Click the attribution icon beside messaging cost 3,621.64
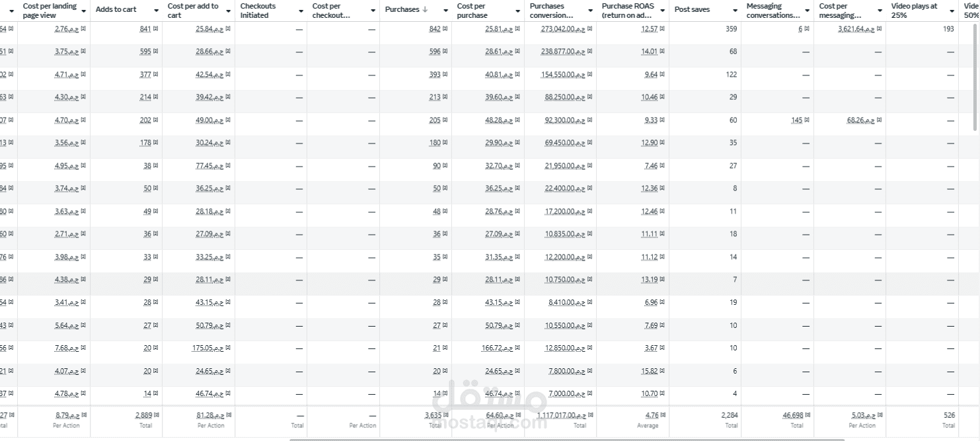Screen dimensions: 980x441 click(880, 28)
